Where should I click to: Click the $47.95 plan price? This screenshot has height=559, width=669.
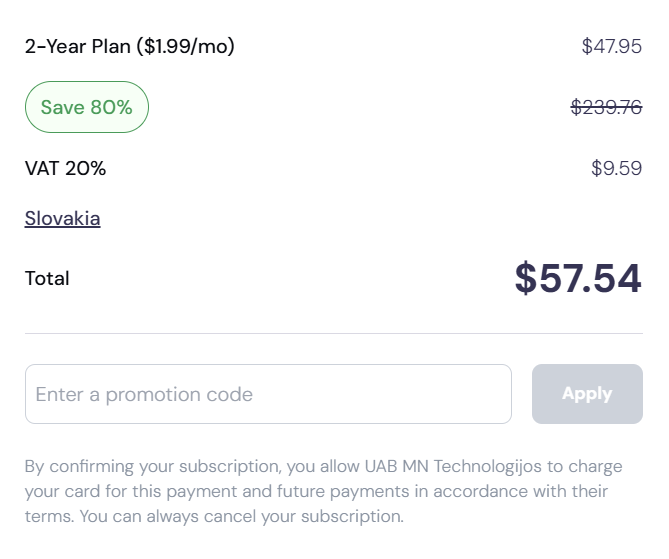(611, 46)
